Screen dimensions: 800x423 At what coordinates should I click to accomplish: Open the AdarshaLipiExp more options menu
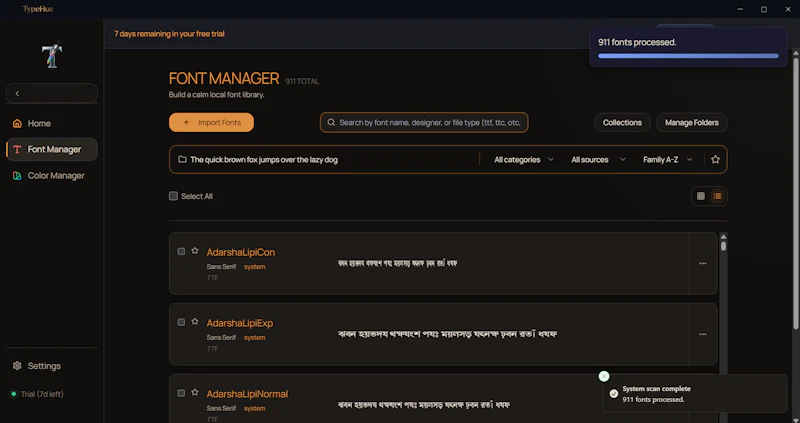(x=703, y=334)
